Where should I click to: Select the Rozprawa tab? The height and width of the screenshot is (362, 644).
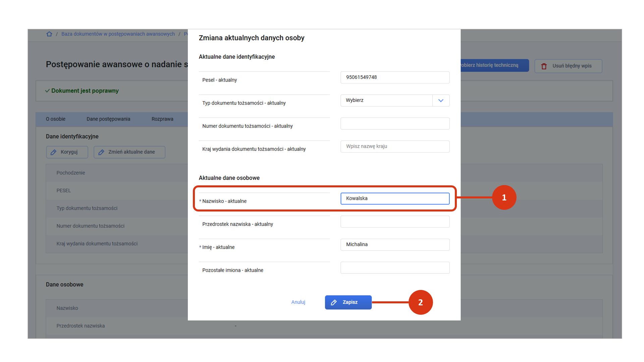(x=162, y=119)
